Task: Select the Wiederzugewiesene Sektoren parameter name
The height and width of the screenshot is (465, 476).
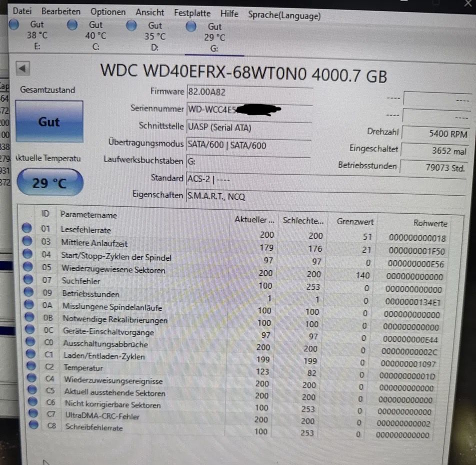Action: pyautogui.click(x=113, y=269)
